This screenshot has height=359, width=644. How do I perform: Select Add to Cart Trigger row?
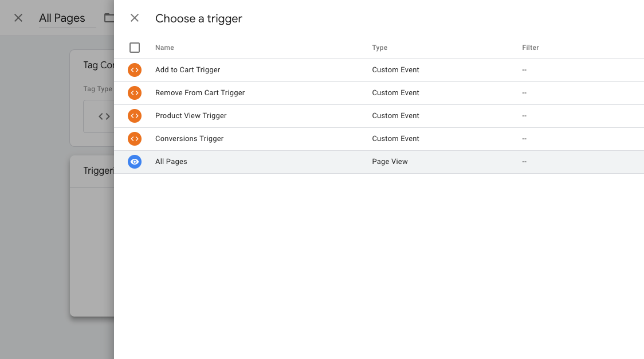tap(379, 71)
